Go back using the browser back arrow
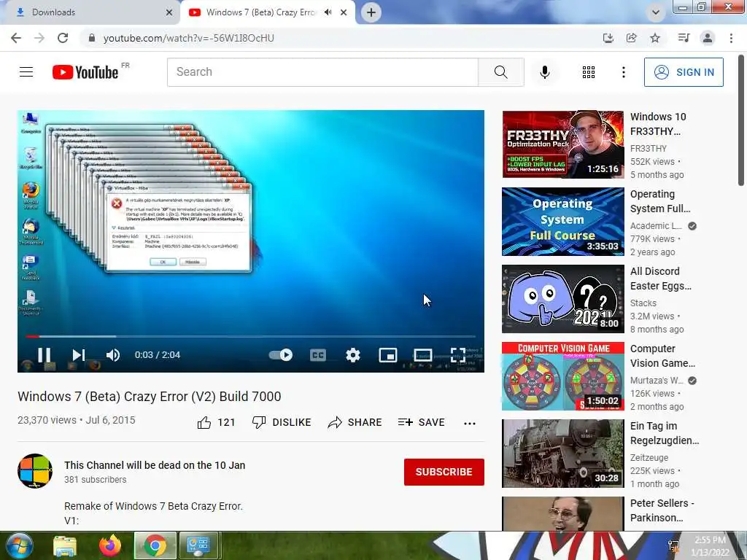 [16, 38]
